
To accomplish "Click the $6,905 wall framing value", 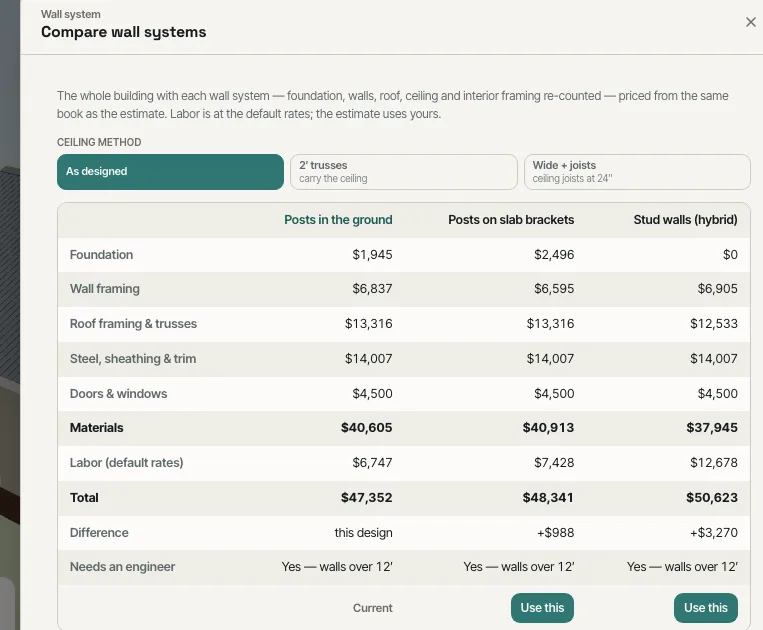I will tap(717, 289).
